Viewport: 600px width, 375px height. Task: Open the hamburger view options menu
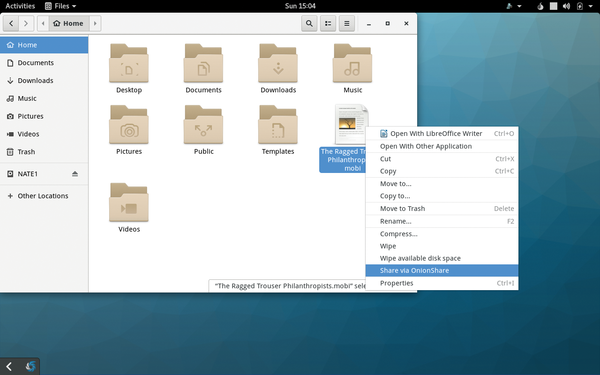(347, 23)
